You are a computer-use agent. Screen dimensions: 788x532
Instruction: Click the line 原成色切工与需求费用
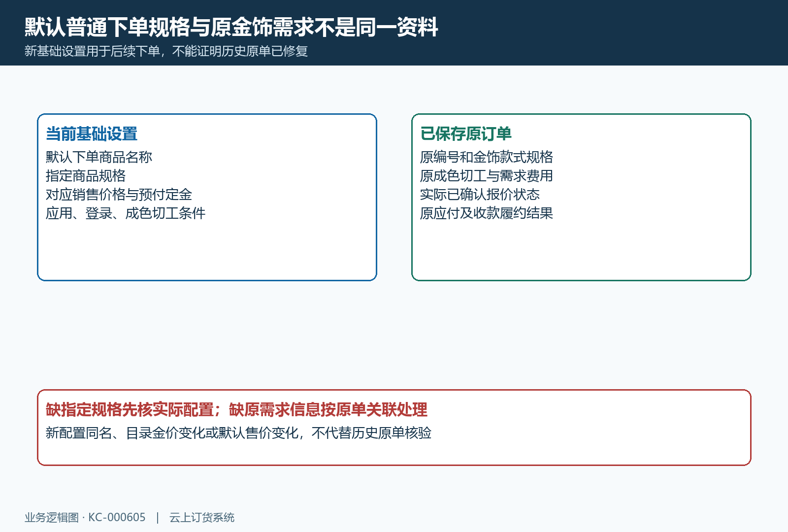coord(487,176)
